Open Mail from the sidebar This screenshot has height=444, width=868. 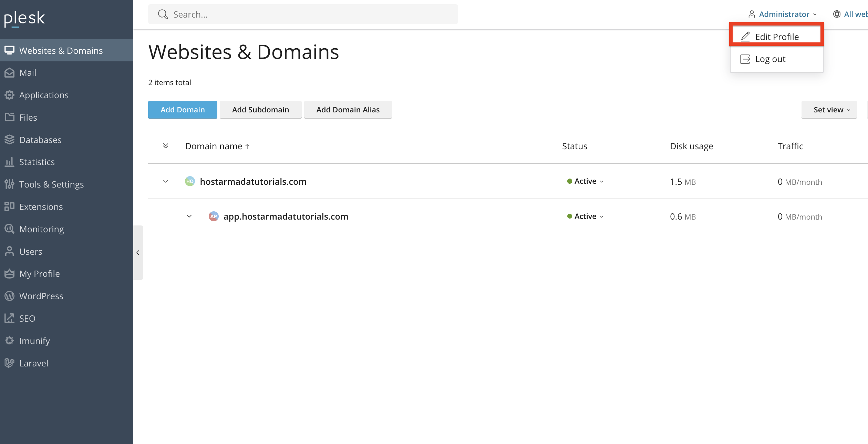pos(66,73)
